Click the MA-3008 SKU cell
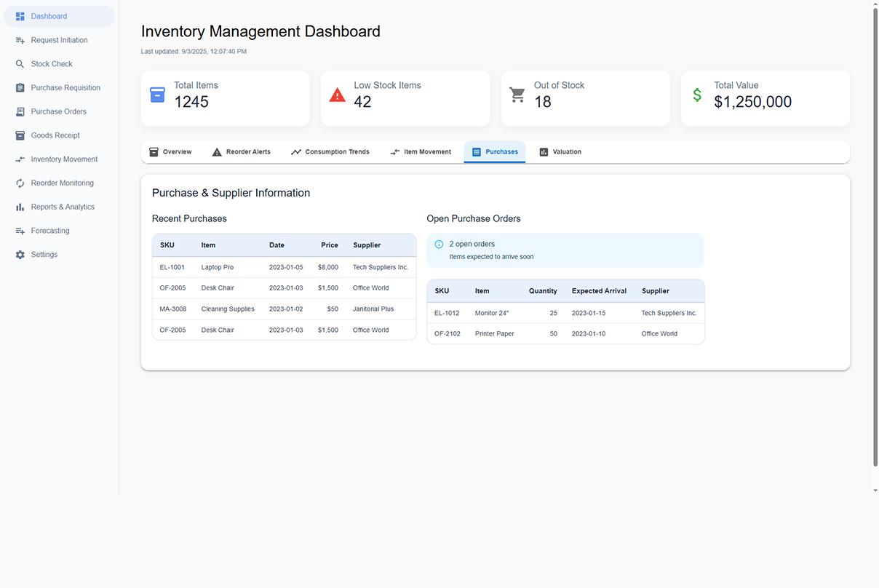This screenshot has height=588, width=879. (x=173, y=309)
